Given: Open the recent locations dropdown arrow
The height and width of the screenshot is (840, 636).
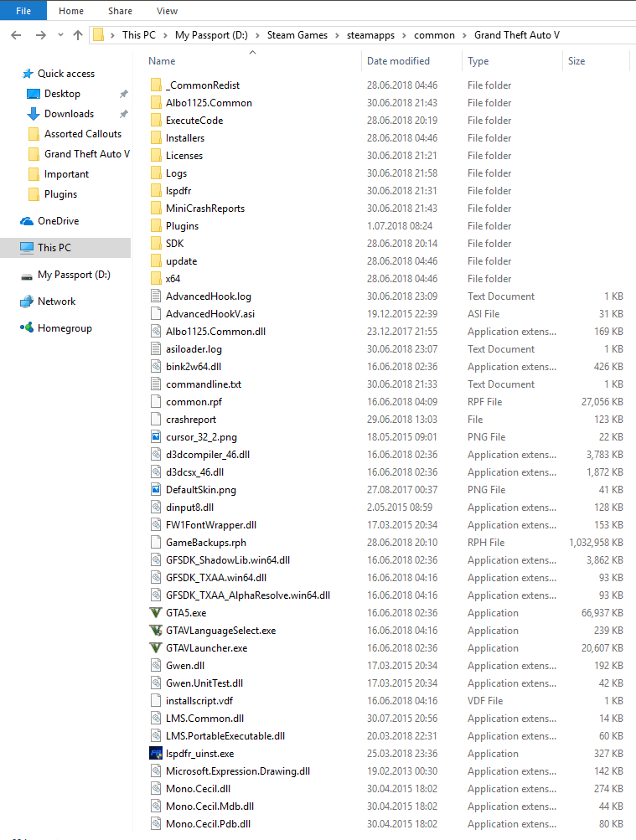Looking at the screenshot, I should [x=60, y=35].
